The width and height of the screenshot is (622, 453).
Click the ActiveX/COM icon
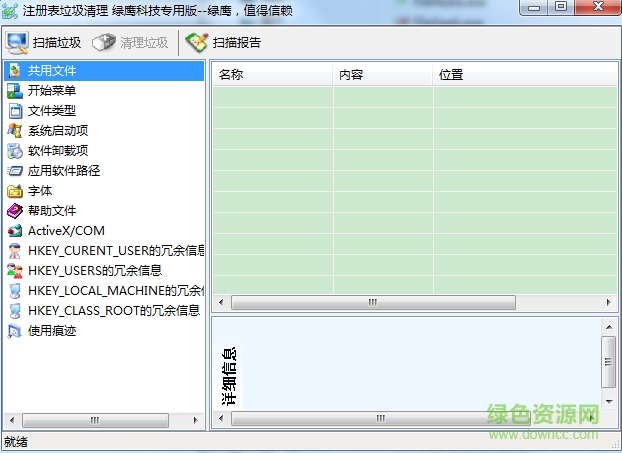point(15,230)
